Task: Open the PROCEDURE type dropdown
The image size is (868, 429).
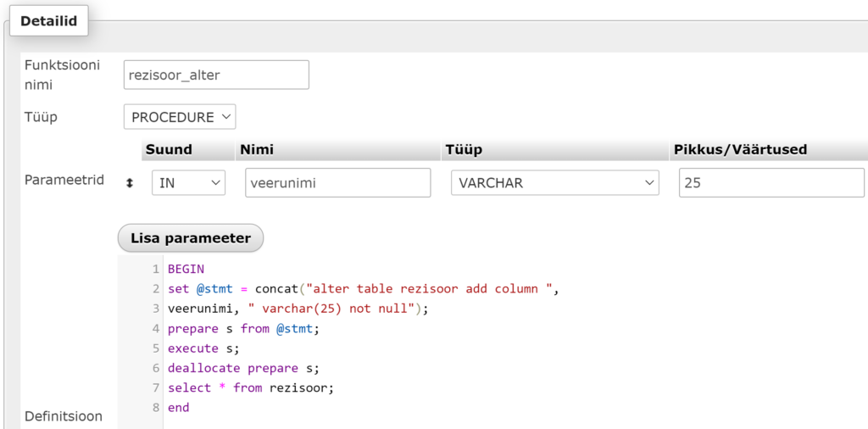Action: tap(180, 117)
